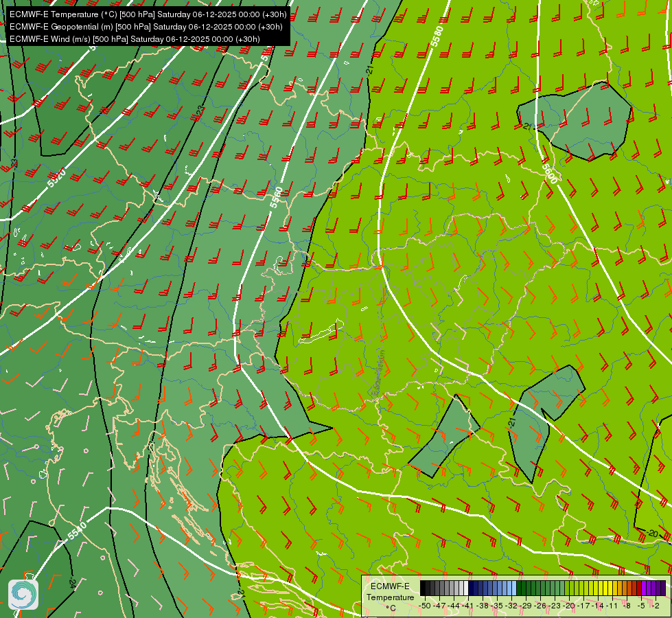Viewport: 672px width, 618px height.
Task: Click the -21 isotherm label beside the 5600 contour
Action: [x=526, y=126]
